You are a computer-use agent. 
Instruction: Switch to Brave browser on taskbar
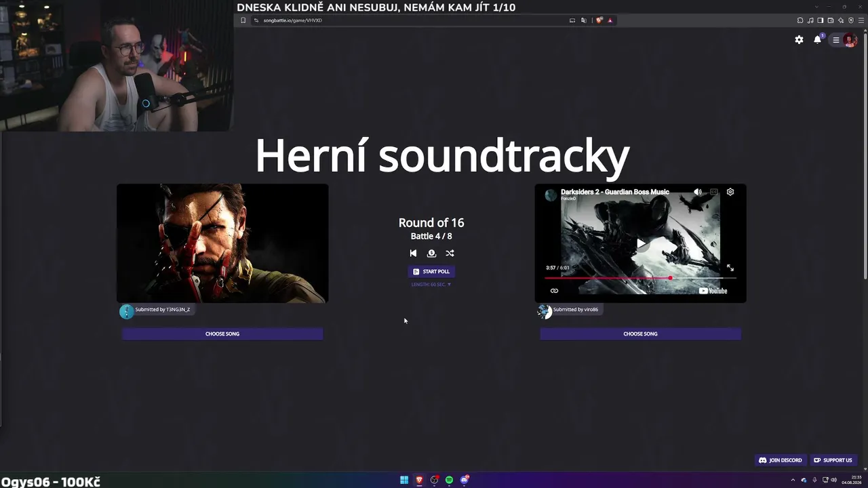(419, 480)
